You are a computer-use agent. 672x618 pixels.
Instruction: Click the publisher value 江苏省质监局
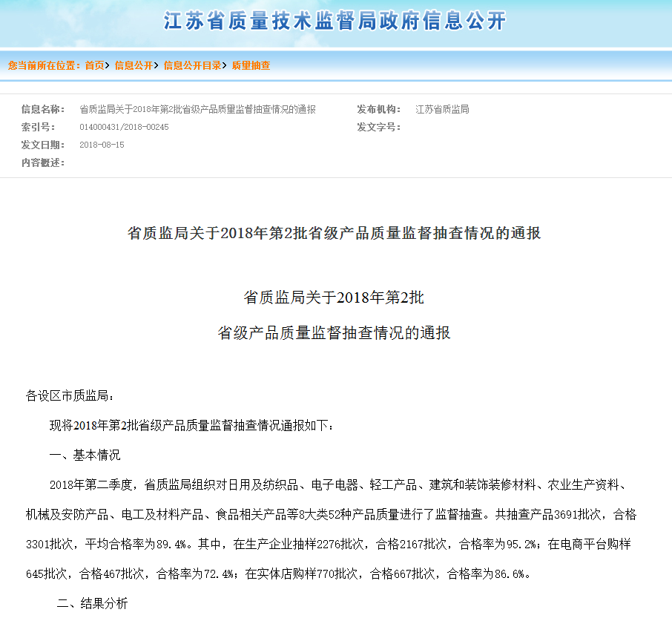[x=442, y=110]
